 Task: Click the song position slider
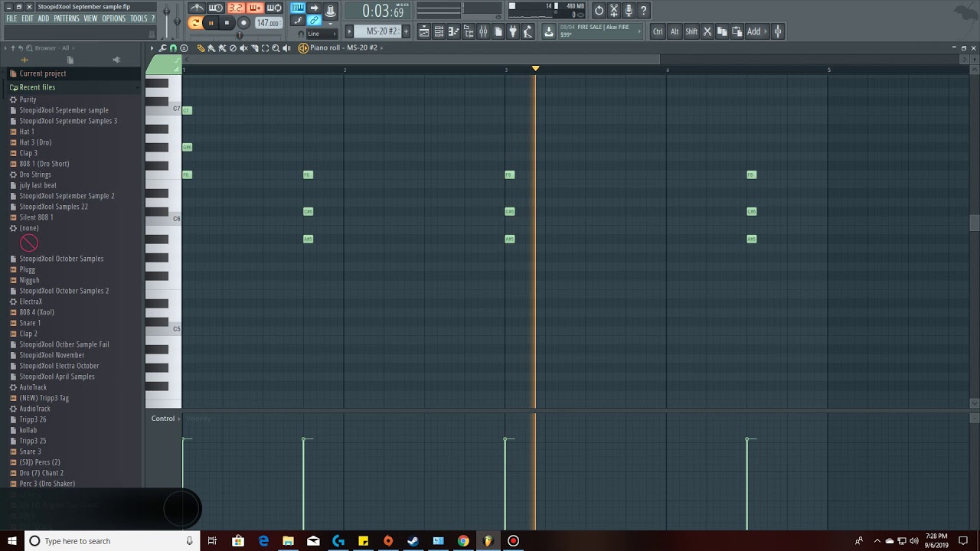pyautogui.click(x=240, y=35)
